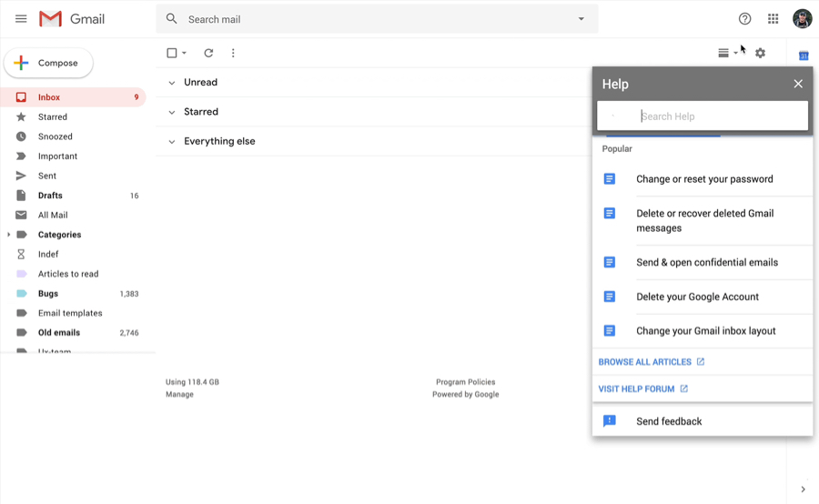Click the Bugs label color icon
This screenshot has height=504, width=819.
click(22, 294)
